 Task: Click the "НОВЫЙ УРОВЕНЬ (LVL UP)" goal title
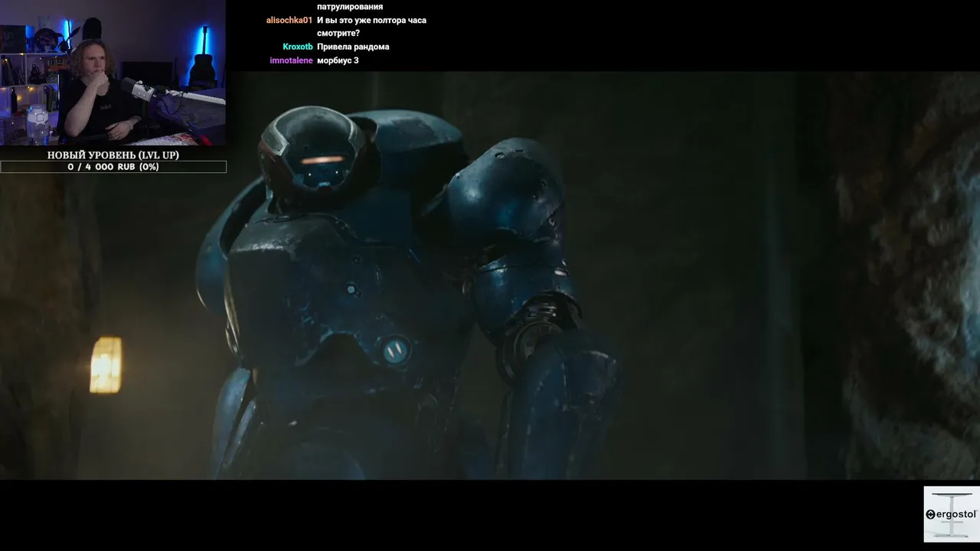click(113, 155)
